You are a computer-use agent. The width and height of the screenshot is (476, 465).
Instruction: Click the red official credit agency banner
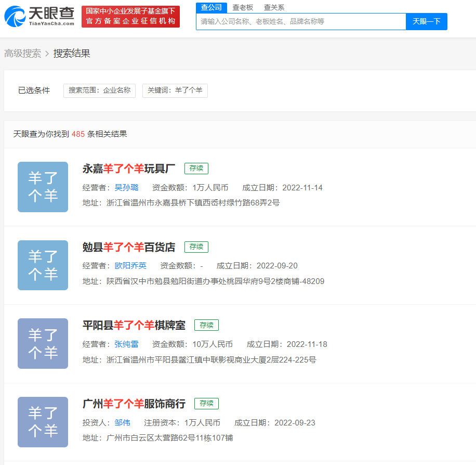point(130,17)
